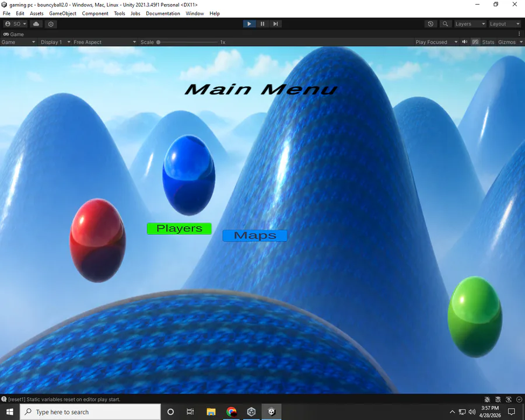Image resolution: width=525 pixels, height=420 pixels.
Task: Open the Windows Start menu
Action: click(x=10, y=412)
